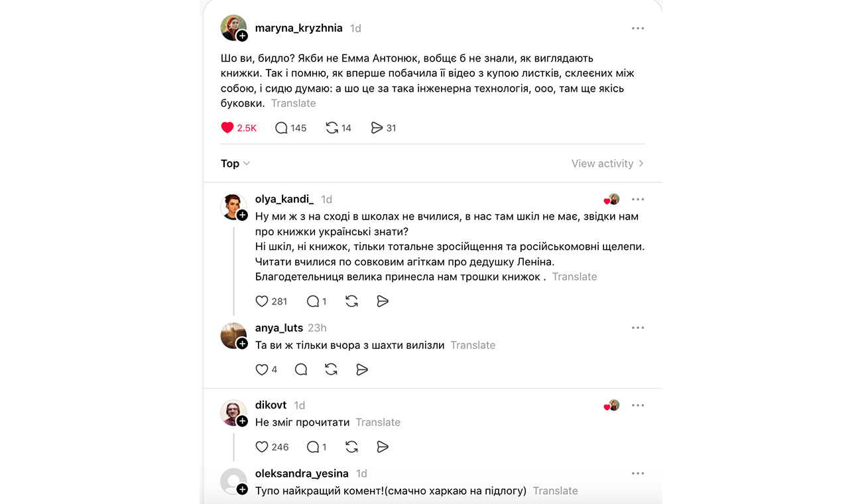Share dikovt's comment via send icon
The height and width of the screenshot is (504, 862).
(x=383, y=447)
